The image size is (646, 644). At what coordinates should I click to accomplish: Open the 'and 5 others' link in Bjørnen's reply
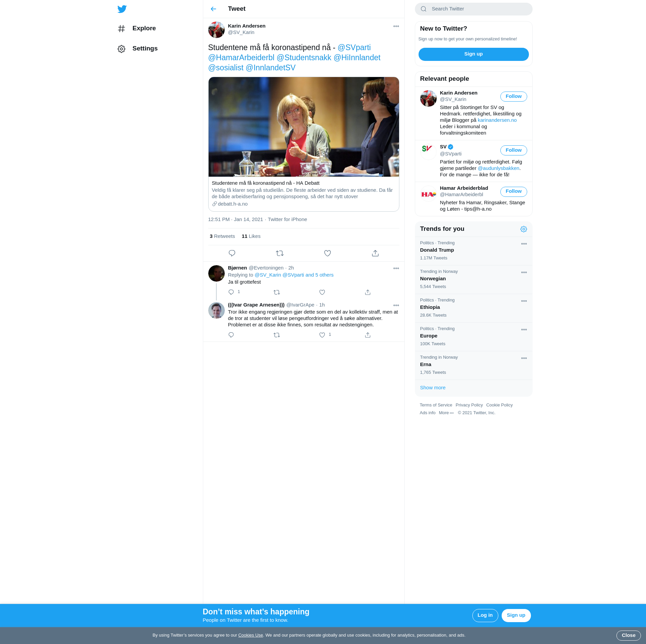319,275
